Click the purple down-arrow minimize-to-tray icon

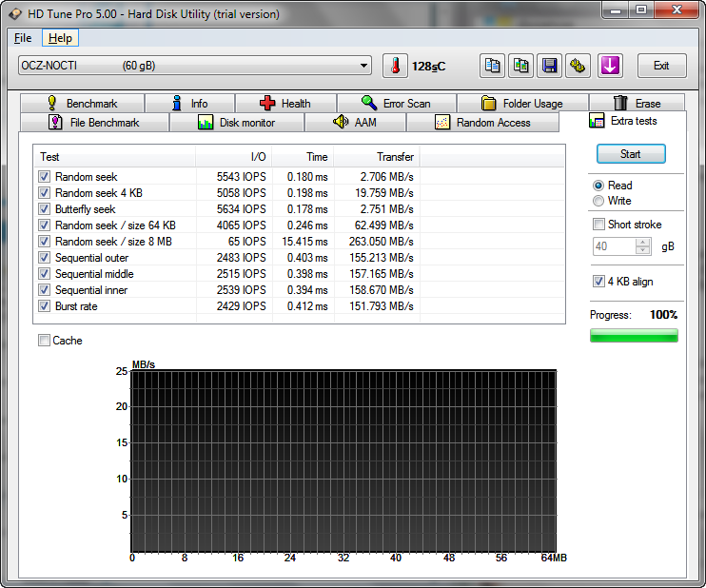(x=610, y=66)
